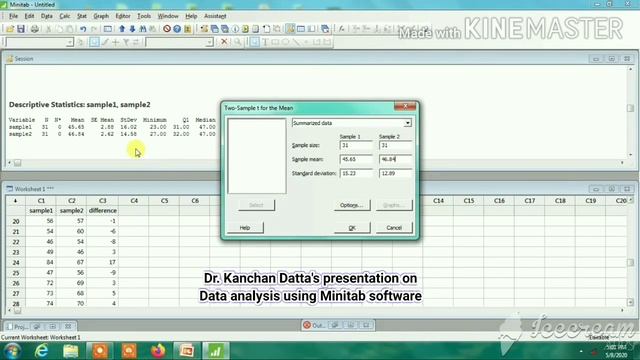Open the Graph menu
Image resolution: width=640 pixels, height=360 pixels.
click(x=101, y=16)
